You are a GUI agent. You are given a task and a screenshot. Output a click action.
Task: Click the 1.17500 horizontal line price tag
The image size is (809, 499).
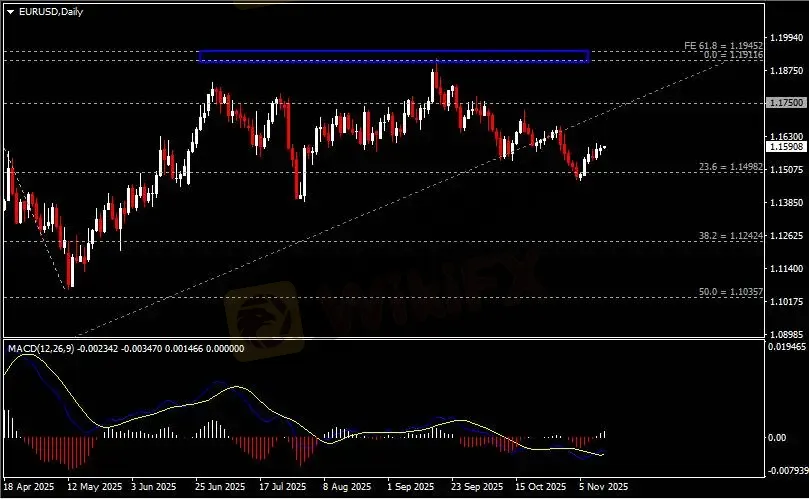(786, 103)
